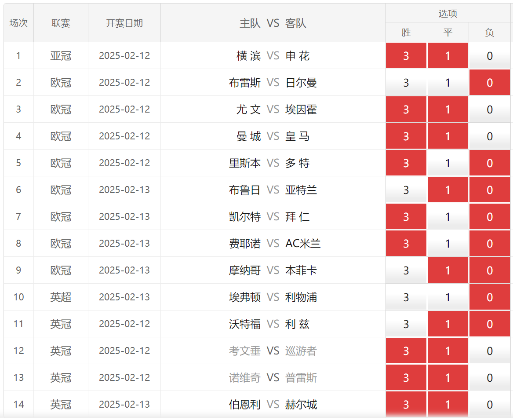The image size is (513, 420).
Task: Select draw (1) for 费耶诺 vs AC米兰
Action: pos(448,244)
